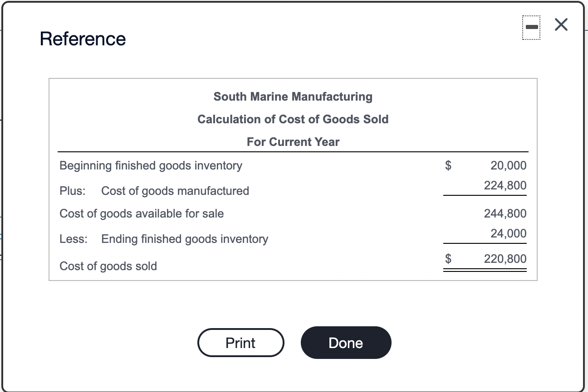
Task: Click the Cost of goods available for sale label
Action: (x=142, y=213)
